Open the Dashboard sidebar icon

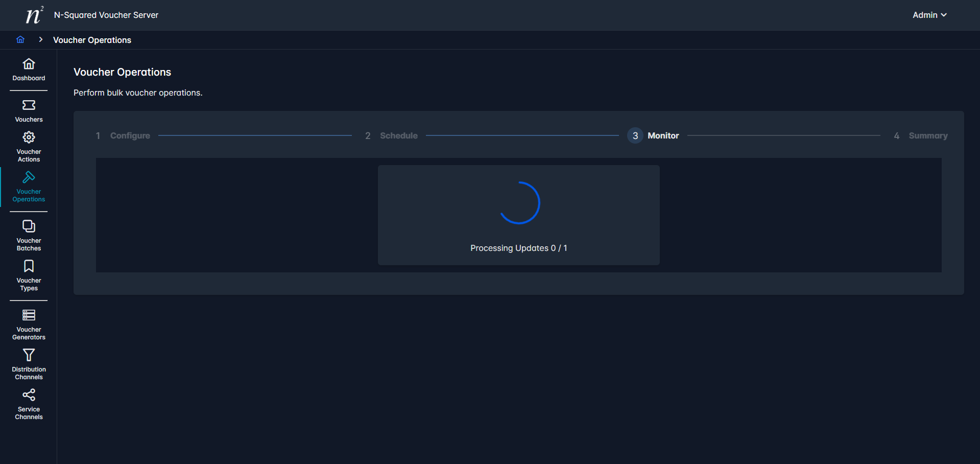pos(29,64)
